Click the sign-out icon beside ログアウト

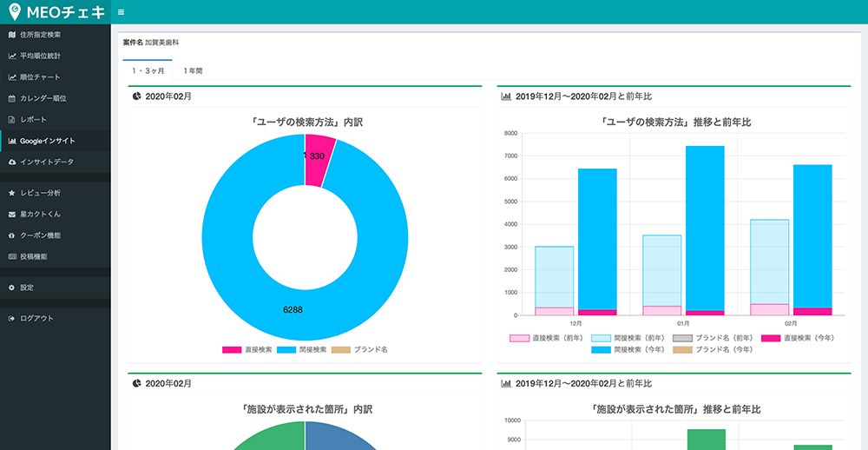[11, 319]
